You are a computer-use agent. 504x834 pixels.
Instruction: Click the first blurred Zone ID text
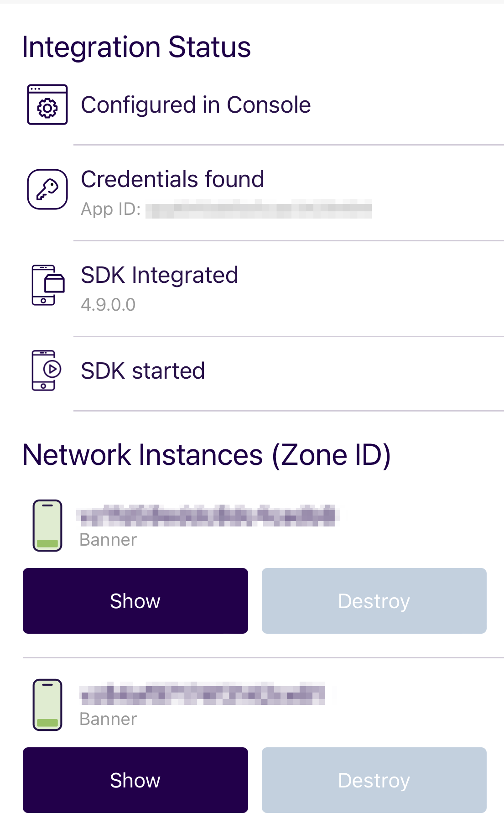click(x=208, y=516)
